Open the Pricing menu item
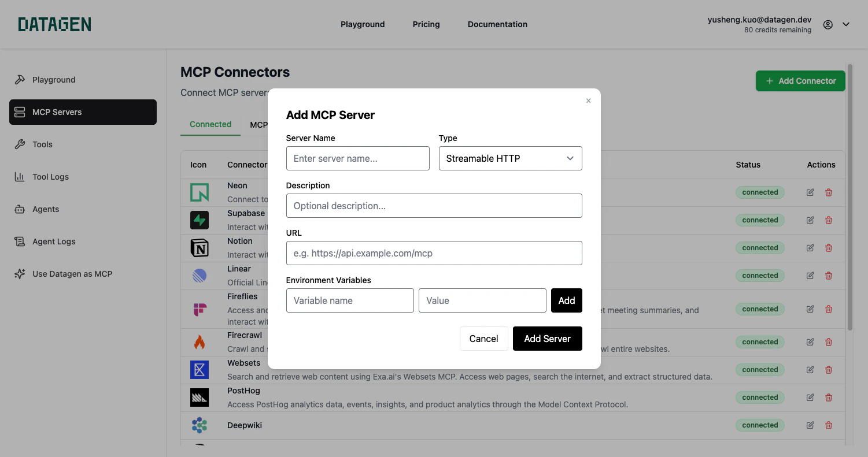Screen dimensions: 868x457 coord(426,24)
